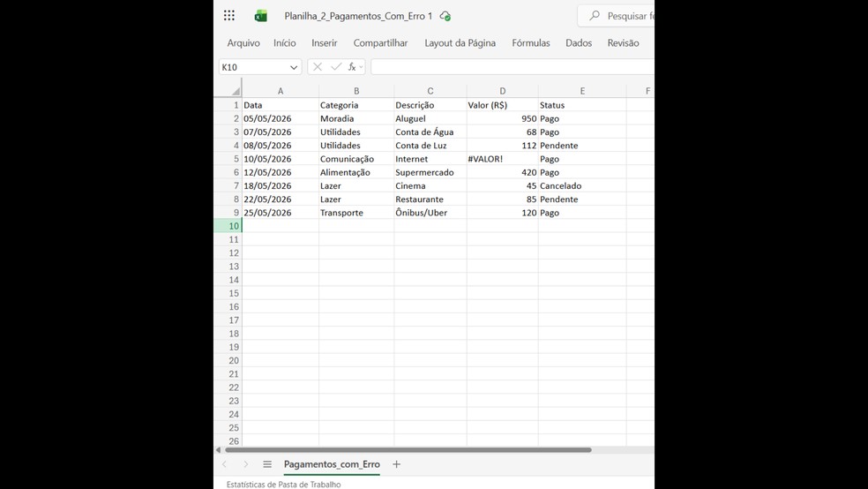Click the Excel logo icon
This screenshot has width=868, height=489.
[261, 16]
